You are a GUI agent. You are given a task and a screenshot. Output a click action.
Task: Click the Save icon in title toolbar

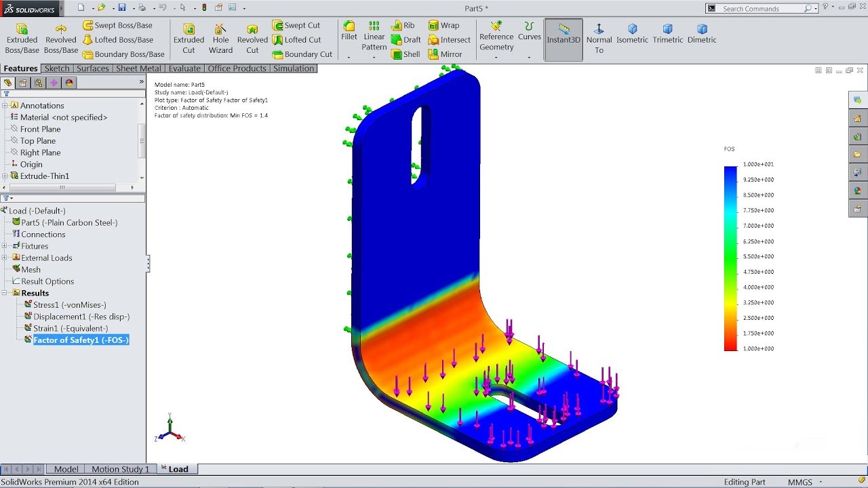122,7
